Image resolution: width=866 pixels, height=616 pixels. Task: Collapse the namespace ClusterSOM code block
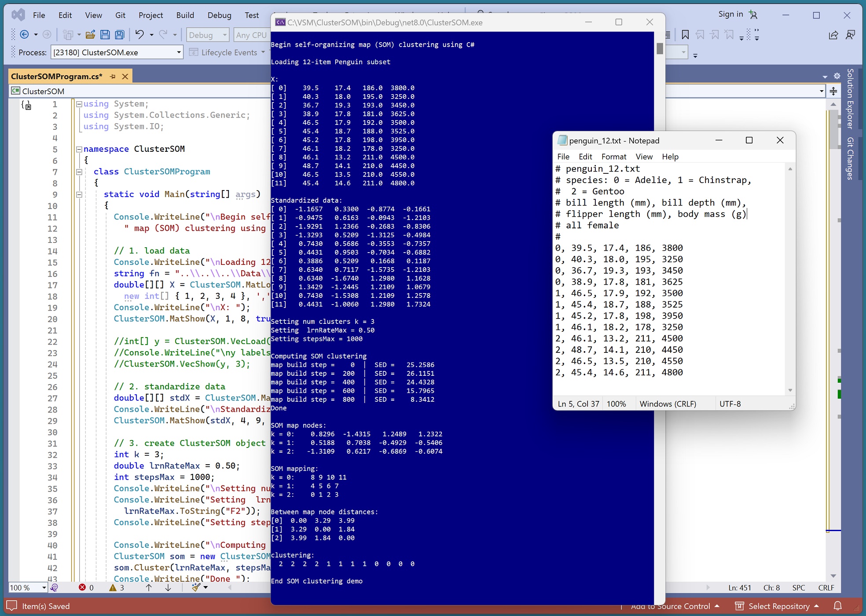click(x=79, y=149)
